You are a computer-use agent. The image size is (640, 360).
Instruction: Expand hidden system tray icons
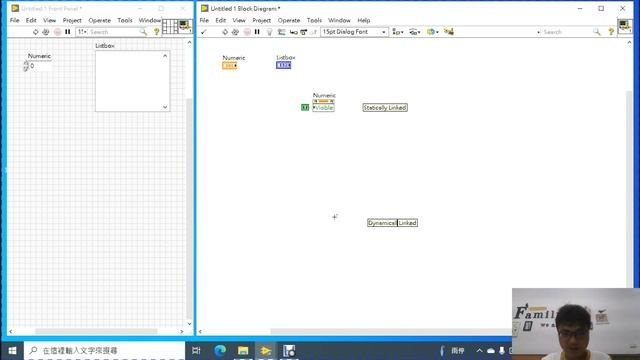click(479, 351)
